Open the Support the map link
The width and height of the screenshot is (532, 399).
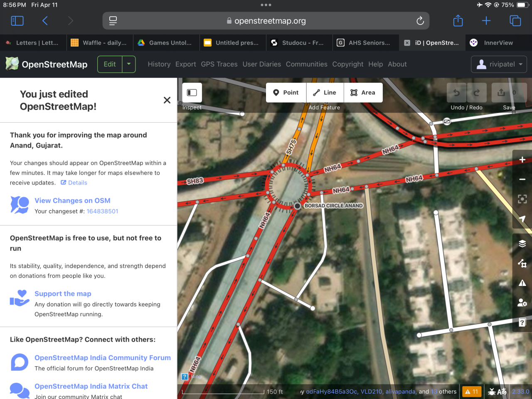pyautogui.click(x=63, y=294)
